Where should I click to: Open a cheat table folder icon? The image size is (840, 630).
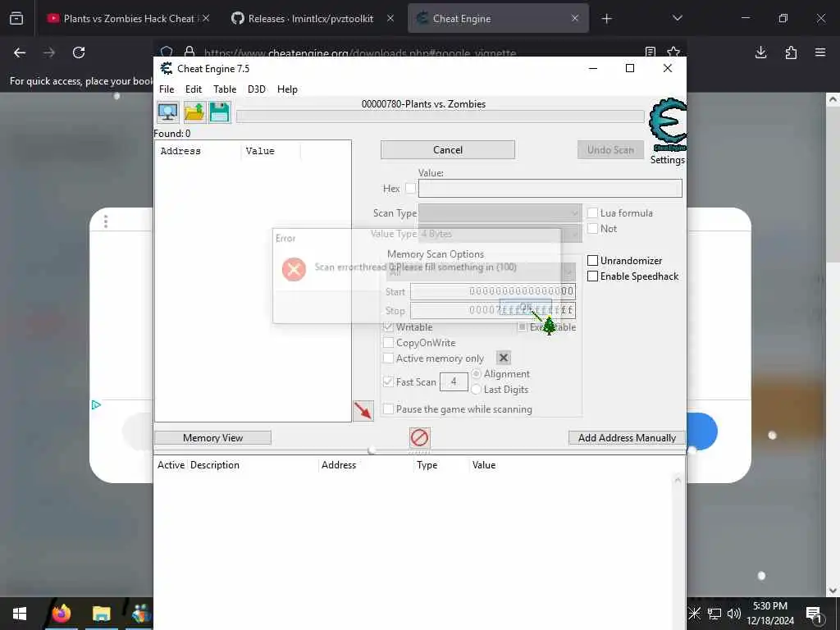(x=194, y=112)
